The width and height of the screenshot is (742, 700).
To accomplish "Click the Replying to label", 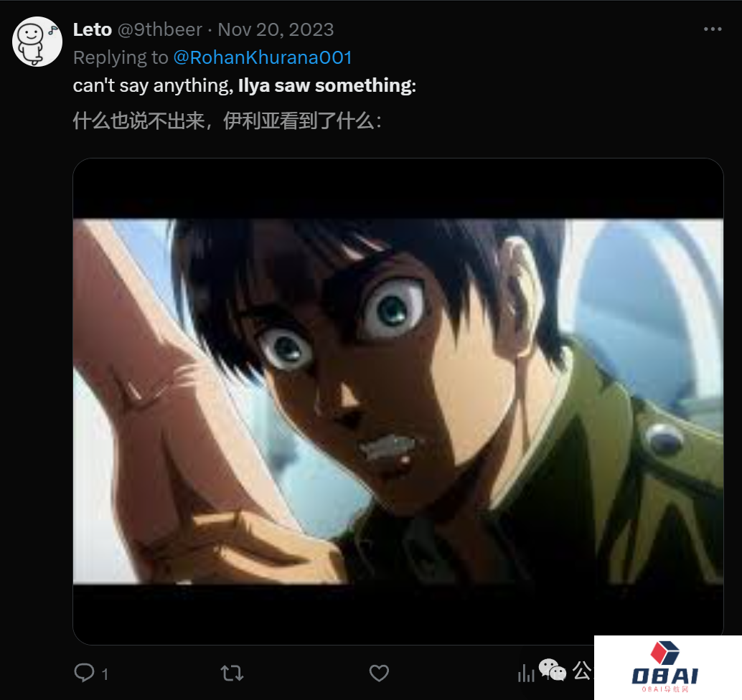I will 121,57.
